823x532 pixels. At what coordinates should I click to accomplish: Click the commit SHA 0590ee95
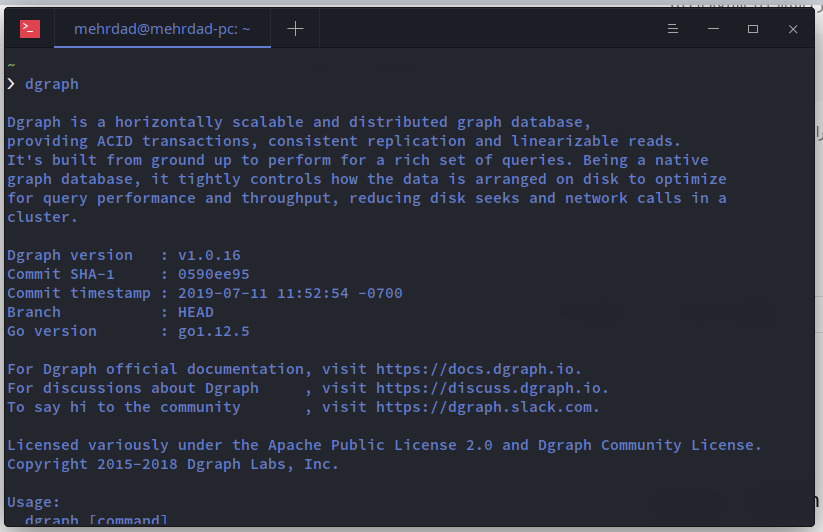214,274
